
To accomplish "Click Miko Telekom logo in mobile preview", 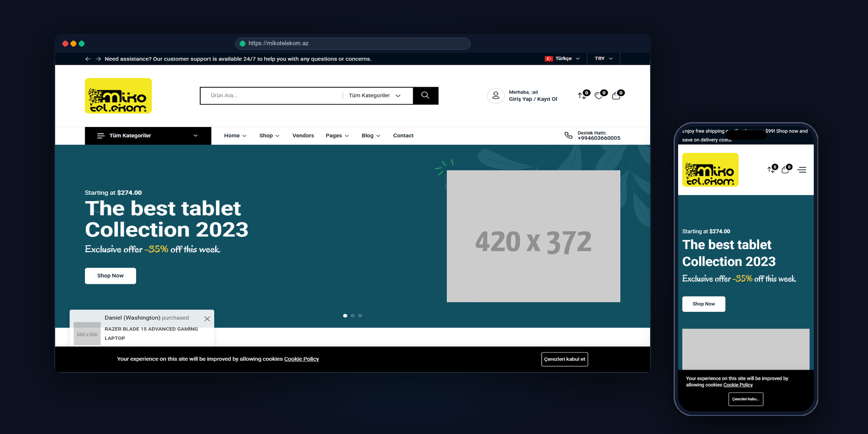I will pos(710,170).
